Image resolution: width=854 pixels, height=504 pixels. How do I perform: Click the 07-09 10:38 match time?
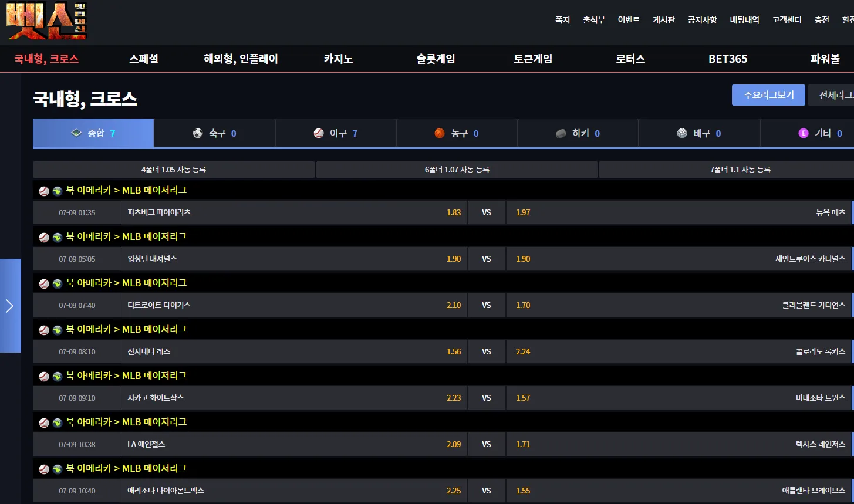[x=77, y=444]
